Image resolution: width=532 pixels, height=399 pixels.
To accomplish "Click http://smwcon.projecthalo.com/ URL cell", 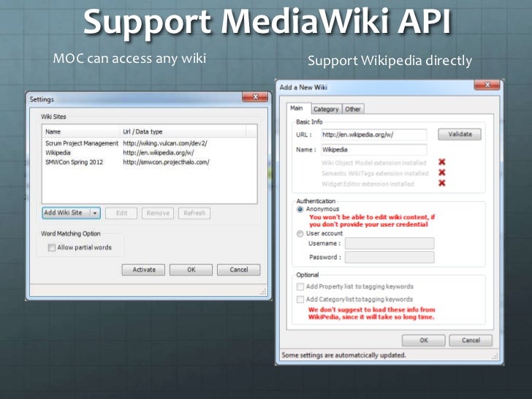I will (167, 162).
